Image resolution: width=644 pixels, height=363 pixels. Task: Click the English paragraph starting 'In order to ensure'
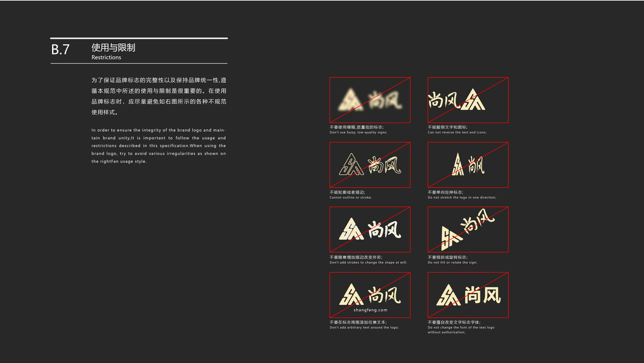159,146
